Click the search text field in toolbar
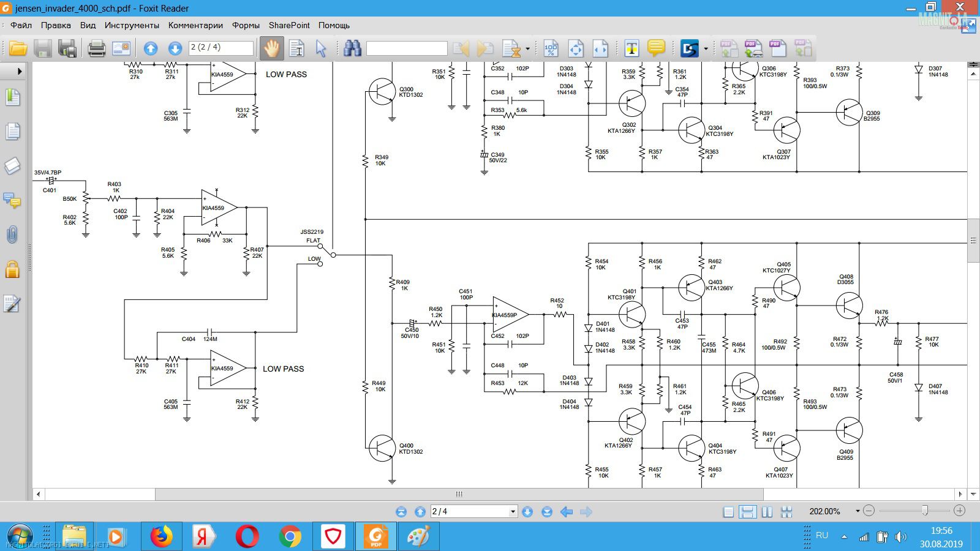The width and height of the screenshot is (980, 551). (407, 48)
